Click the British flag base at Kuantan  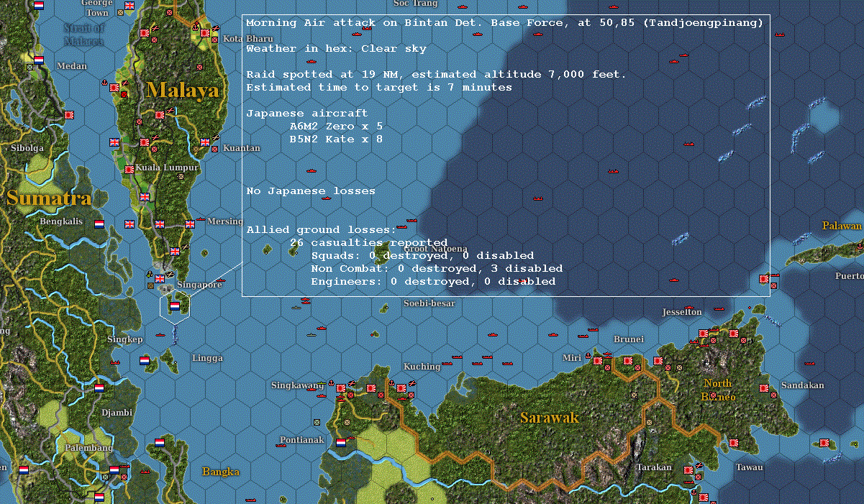(205, 142)
